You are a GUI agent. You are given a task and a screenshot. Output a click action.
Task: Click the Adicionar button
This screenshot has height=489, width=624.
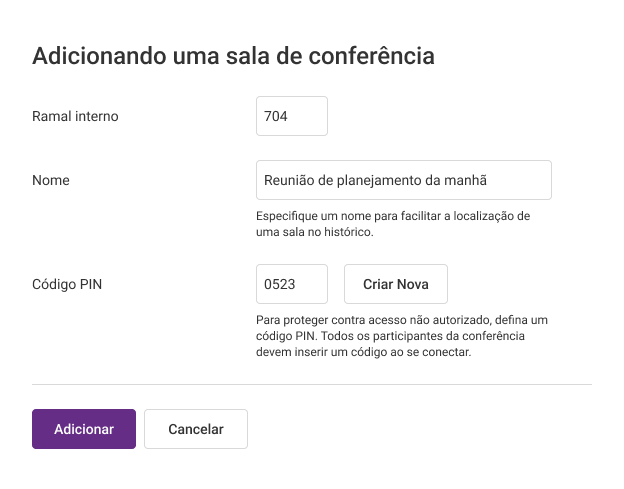[84, 429]
